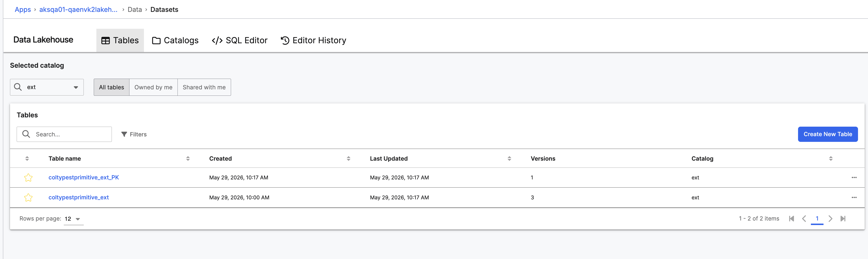
Task: Open more options for coltypestprimitive_ext_PK row
Action: (x=854, y=177)
